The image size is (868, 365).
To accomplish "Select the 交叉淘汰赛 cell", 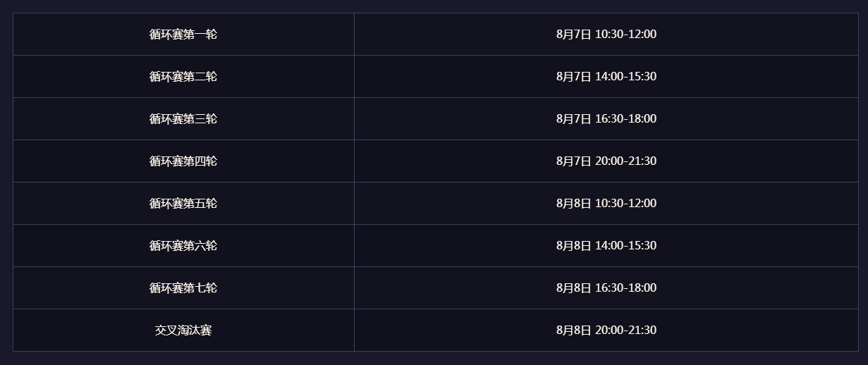I will [x=183, y=330].
